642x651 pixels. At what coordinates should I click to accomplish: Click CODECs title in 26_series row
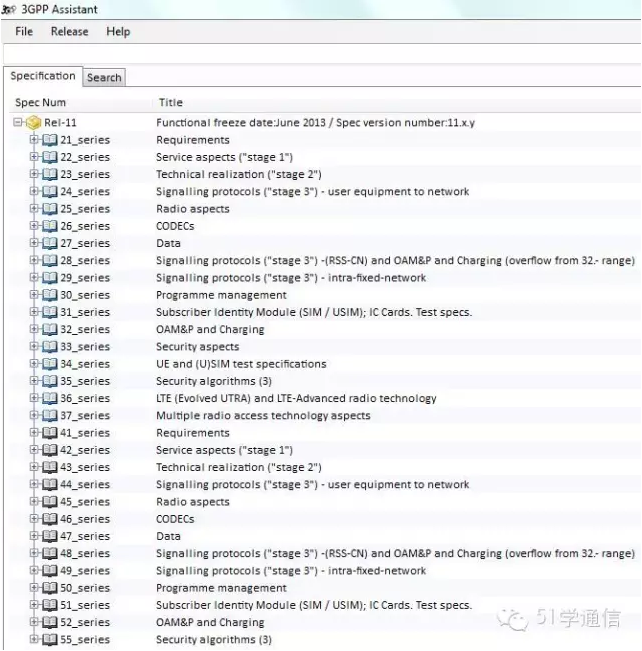tap(175, 226)
